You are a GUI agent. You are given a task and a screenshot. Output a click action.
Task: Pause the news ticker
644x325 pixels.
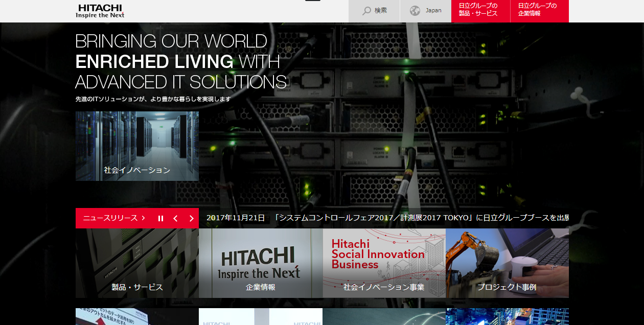[160, 218]
